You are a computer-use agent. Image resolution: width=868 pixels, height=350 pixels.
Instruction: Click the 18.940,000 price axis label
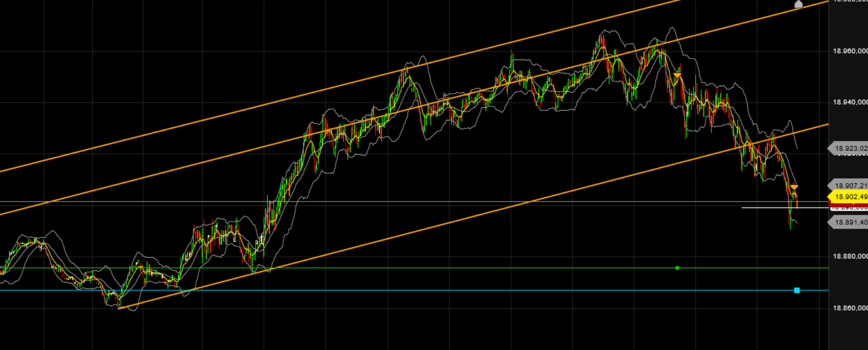(x=850, y=102)
